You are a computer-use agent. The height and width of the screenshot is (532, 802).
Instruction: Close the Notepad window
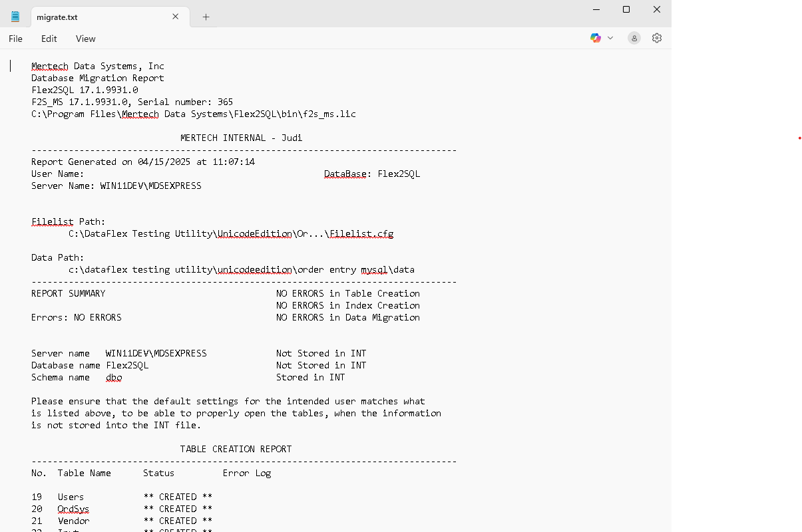click(x=657, y=9)
